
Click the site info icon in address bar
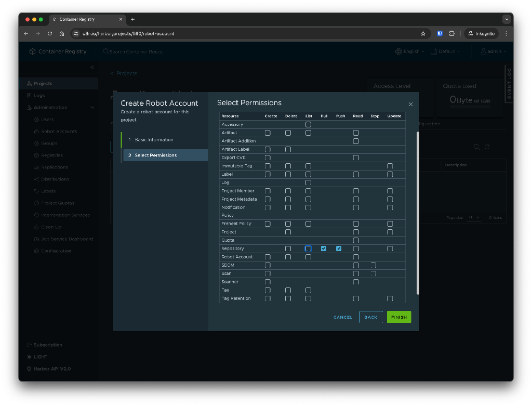tap(76, 34)
